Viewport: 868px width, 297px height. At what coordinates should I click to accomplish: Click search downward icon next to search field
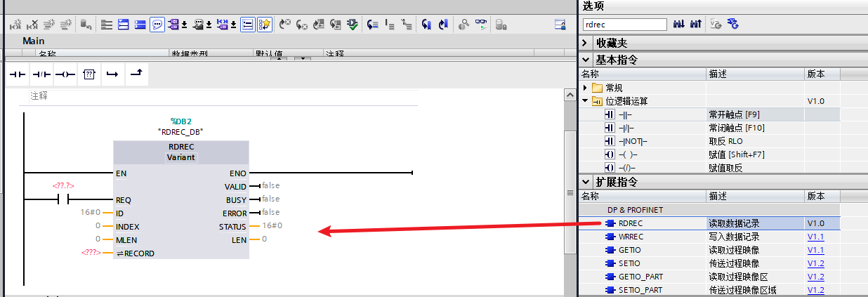[679, 24]
